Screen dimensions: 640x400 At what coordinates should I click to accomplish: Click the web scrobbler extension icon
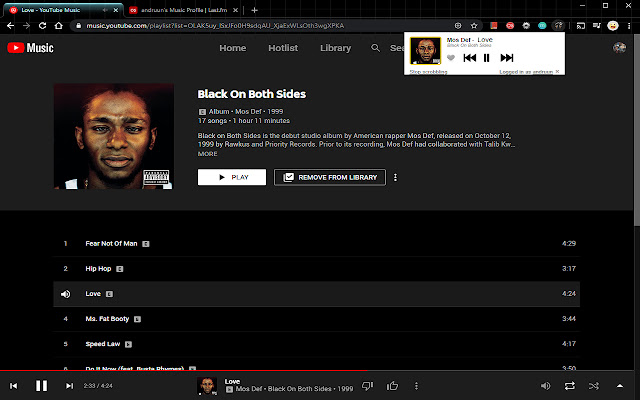point(558,26)
